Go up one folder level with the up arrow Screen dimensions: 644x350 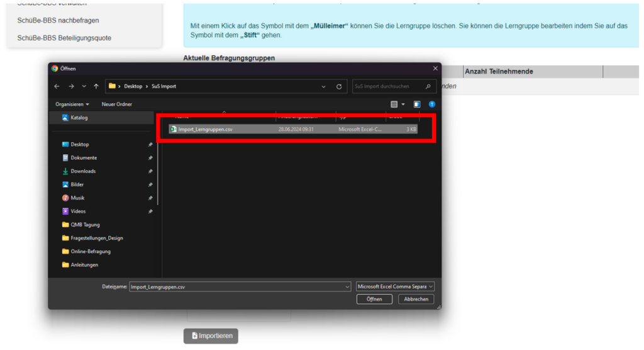96,86
